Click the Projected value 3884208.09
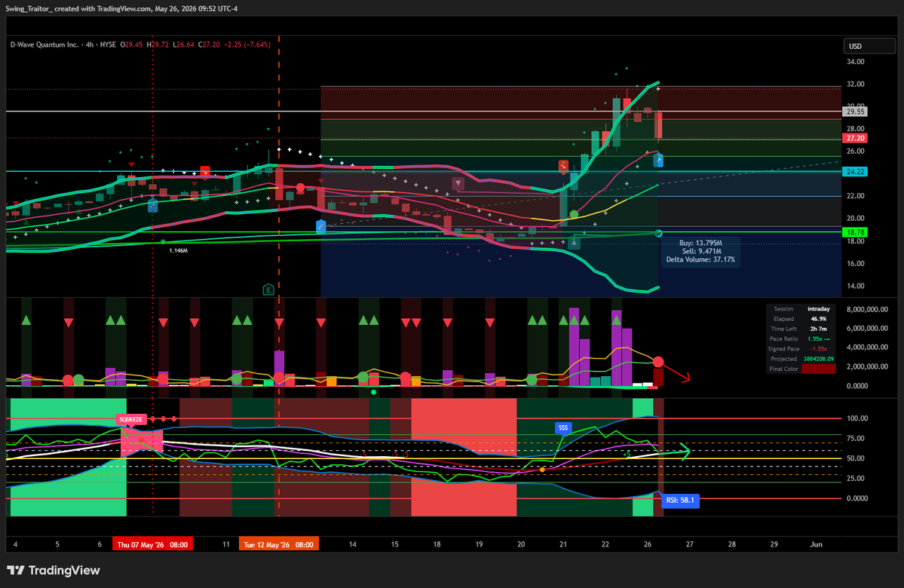 819,359
